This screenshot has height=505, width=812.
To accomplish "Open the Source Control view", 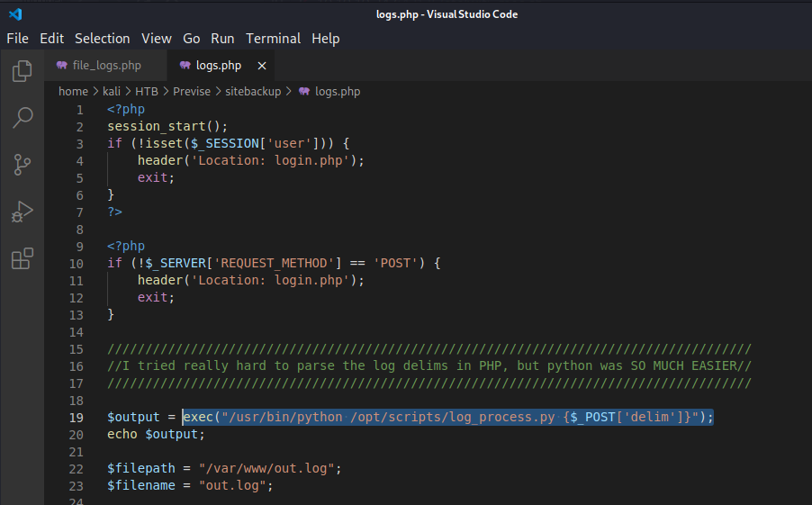I will (22, 165).
